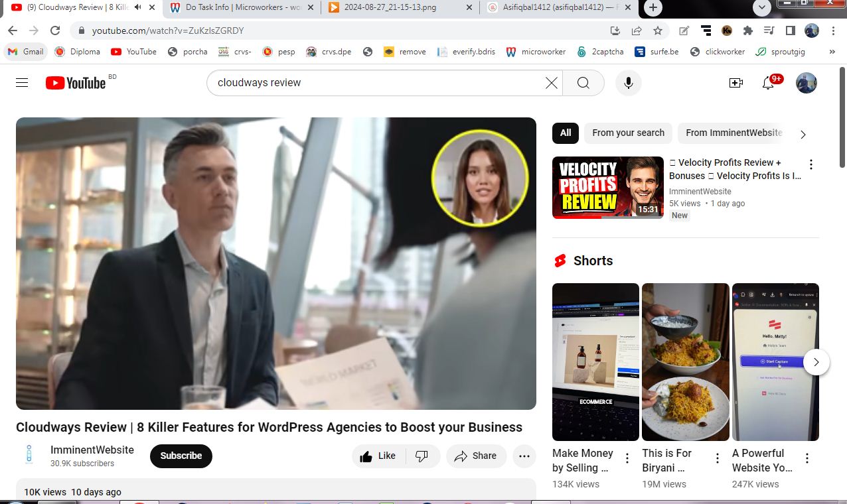Screen dimensions: 847x504
Task: Select the 'From your search' chip
Action: [628, 133]
